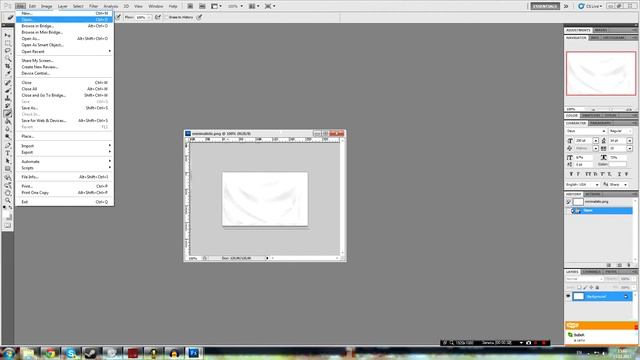
Task: Switch to the Paragraph tab
Action: (x=600, y=123)
